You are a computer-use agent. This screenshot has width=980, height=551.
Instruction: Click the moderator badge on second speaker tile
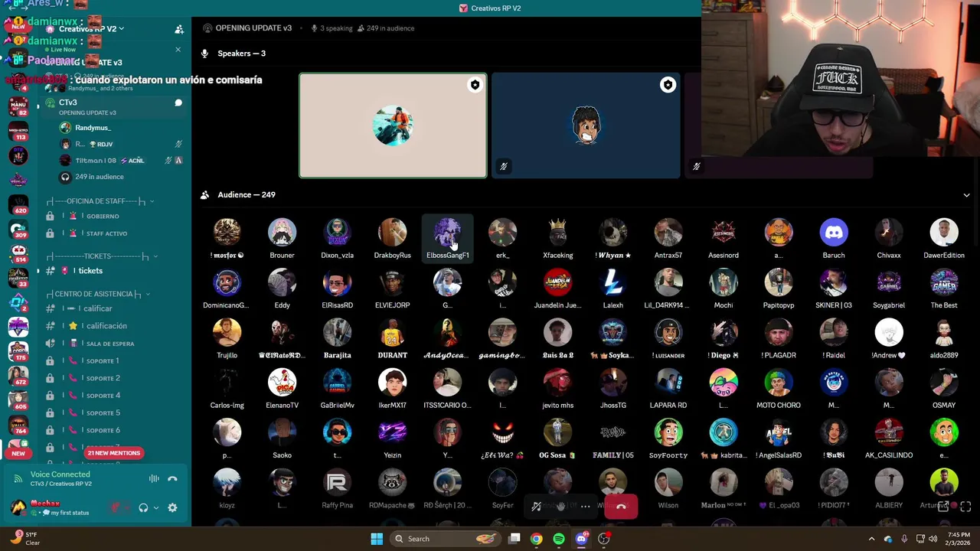click(x=668, y=85)
